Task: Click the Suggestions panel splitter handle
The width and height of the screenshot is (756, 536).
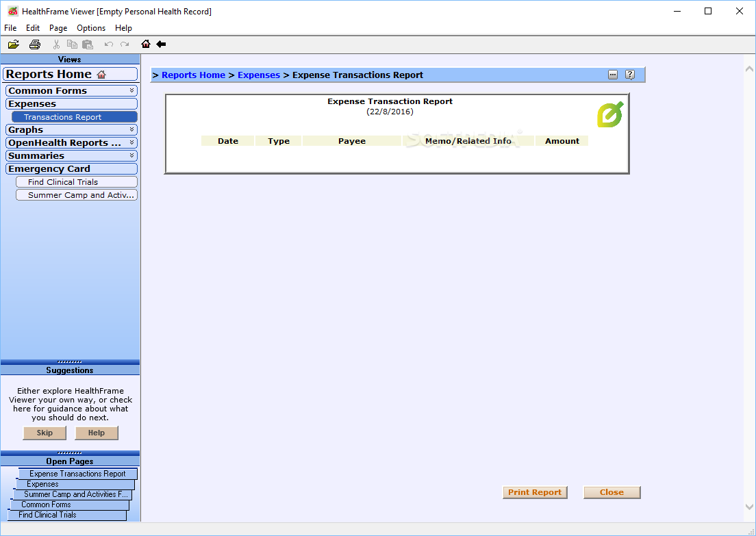Action: [x=70, y=361]
